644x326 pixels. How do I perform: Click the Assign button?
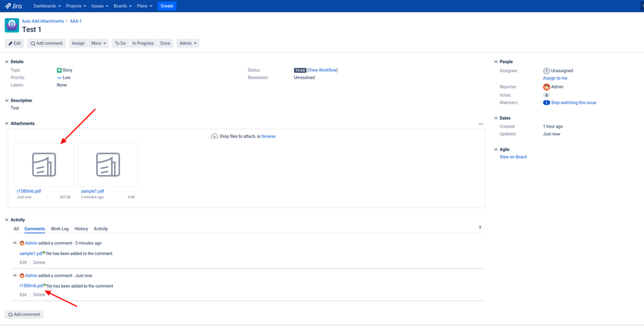(x=78, y=43)
